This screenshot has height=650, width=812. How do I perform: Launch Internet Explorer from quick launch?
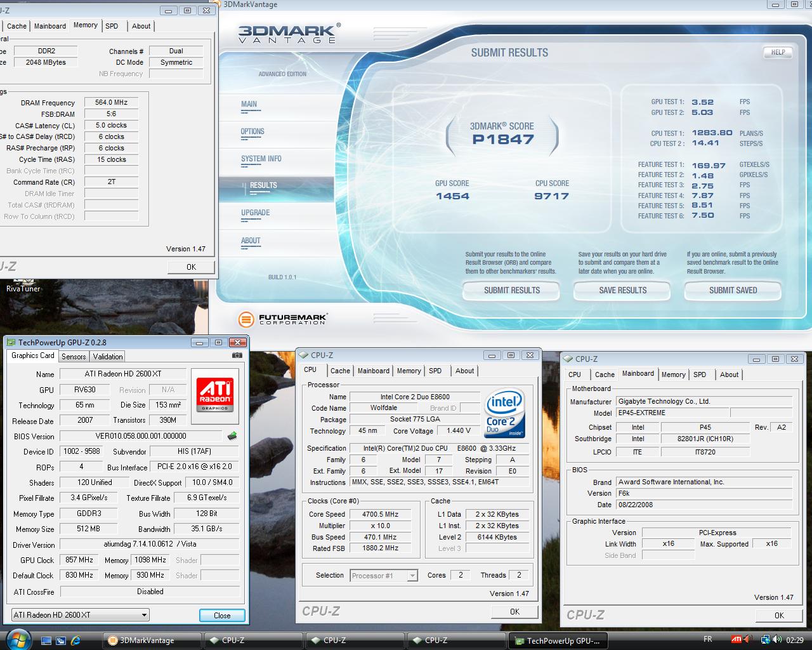75,640
